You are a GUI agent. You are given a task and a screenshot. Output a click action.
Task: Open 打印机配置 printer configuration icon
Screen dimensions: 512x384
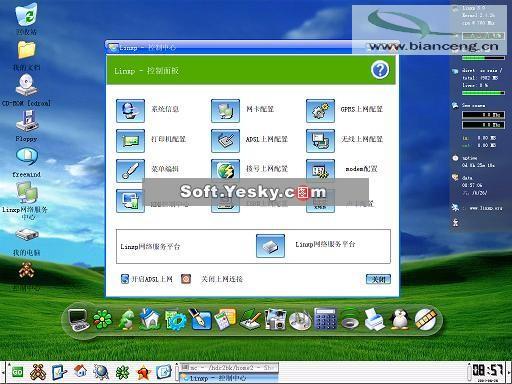(x=130, y=141)
